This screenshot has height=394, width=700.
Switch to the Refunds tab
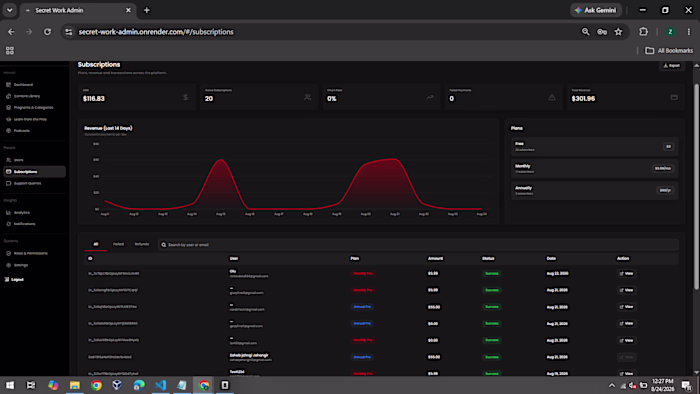click(x=142, y=244)
